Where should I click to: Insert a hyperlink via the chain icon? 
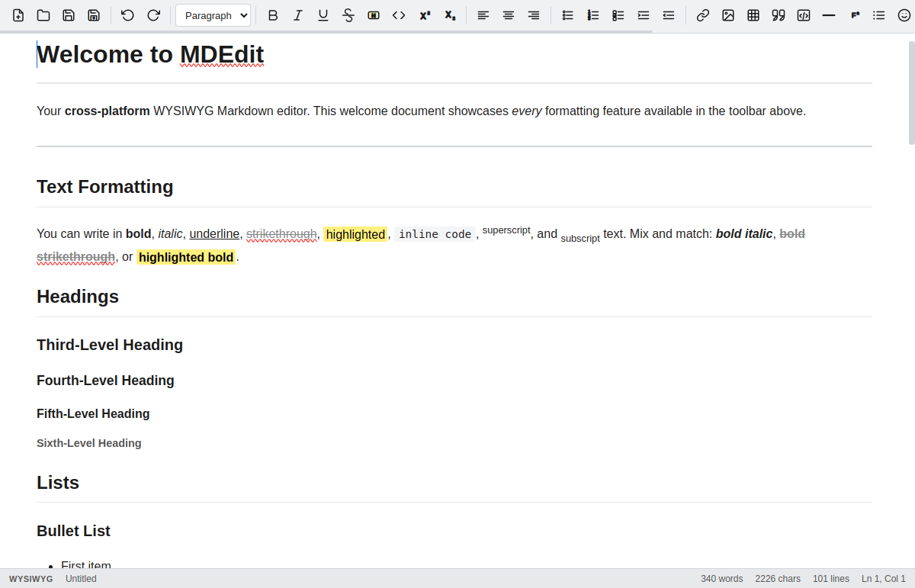[x=703, y=15]
